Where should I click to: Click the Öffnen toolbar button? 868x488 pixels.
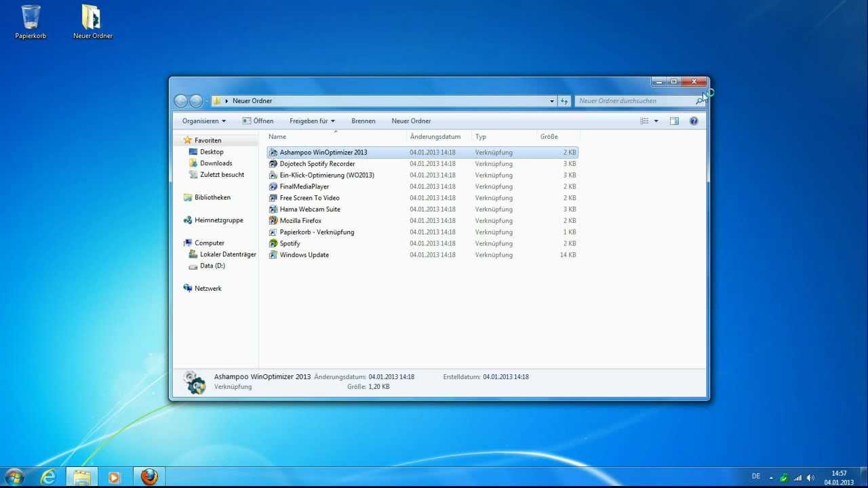258,121
